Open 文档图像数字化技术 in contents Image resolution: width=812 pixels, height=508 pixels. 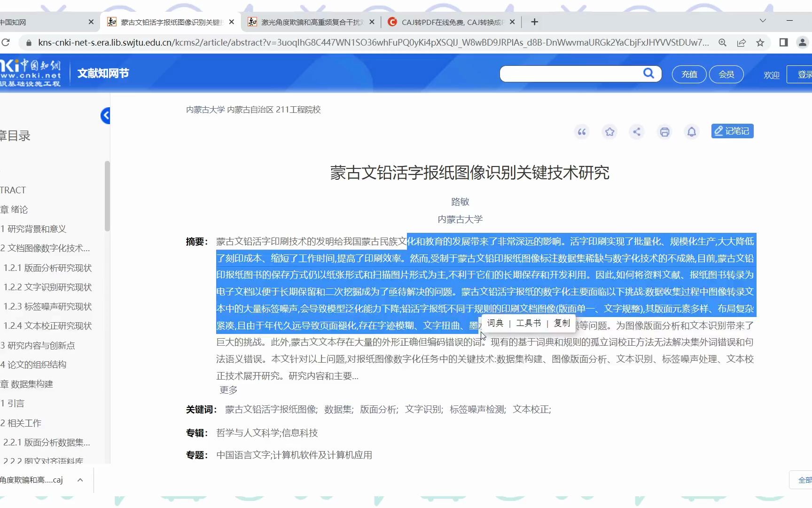pos(45,248)
